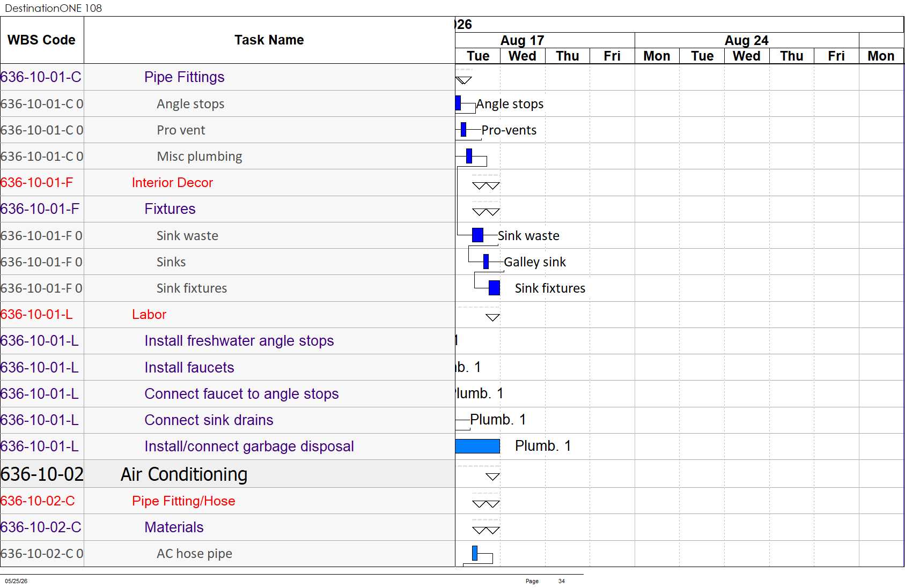Click the Labor summary triangle marker
The height and width of the screenshot is (588, 905).
coord(492,317)
